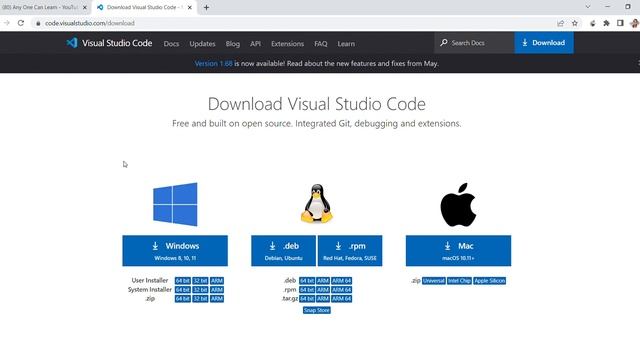Select Mac .zip Apple Silicon
Image resolution: width=640 pixels, height=360 pixels.
pyautogui.click(x=489, y=281)
